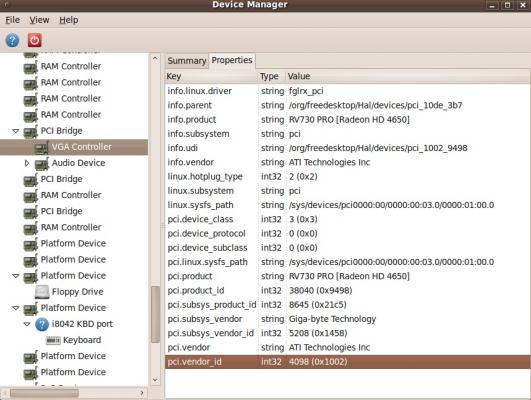Click the VGA Controller card icon
Image resolution: width=531 pixels, height=400 pixels.
tap(42, 148)
